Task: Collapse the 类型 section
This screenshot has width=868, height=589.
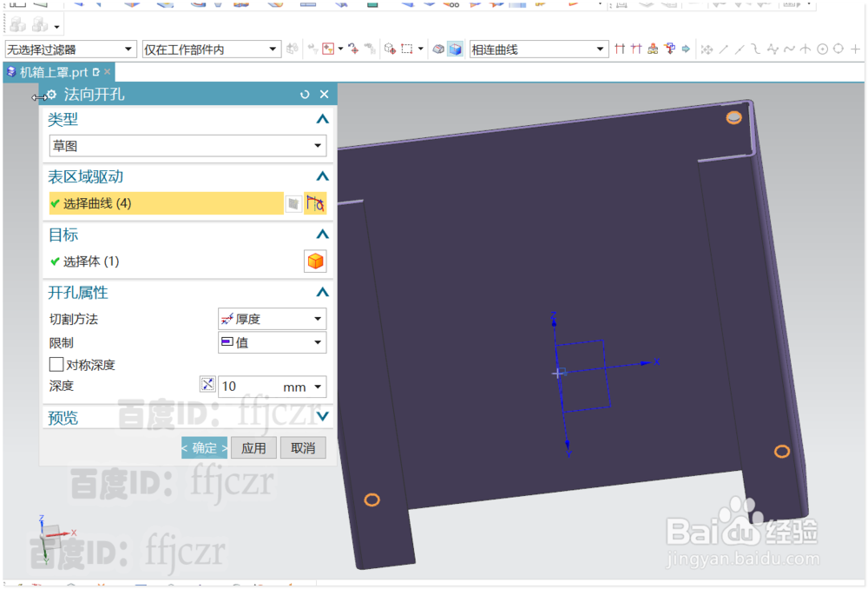Action: [x=322, y=119]
